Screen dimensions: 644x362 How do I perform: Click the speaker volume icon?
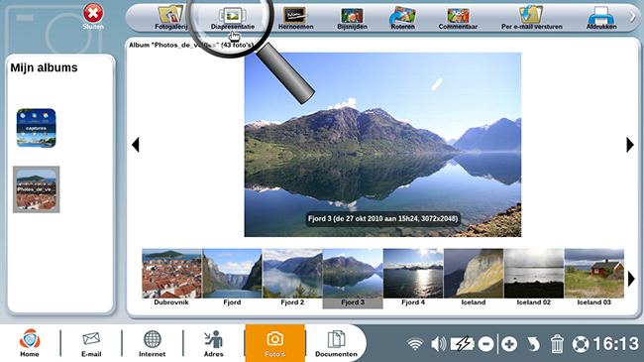click(x=438, y=344)
